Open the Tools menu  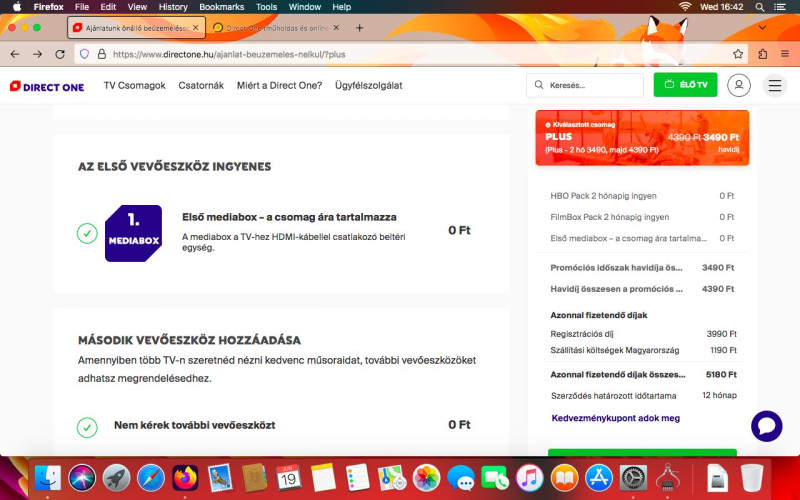coord(266,7)
